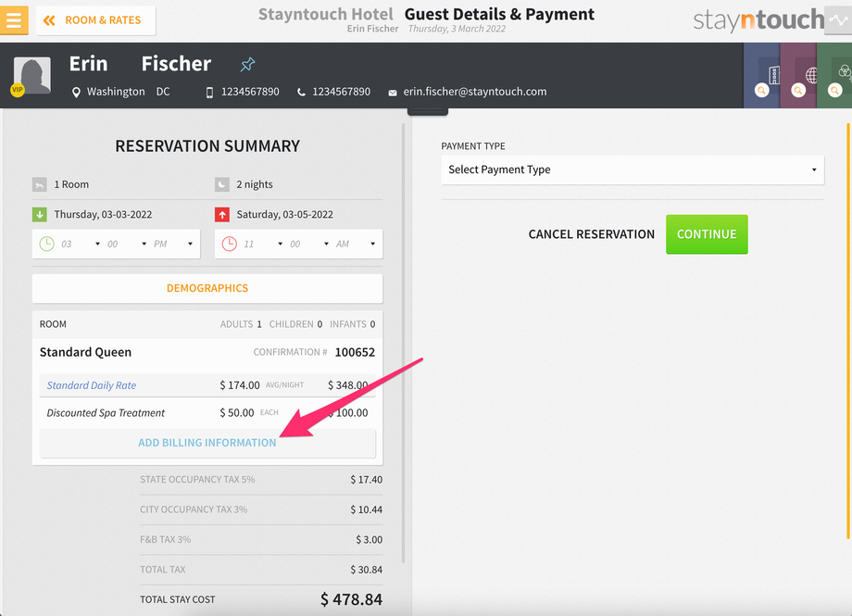The width and height of the screenshot is (852, 616).
Task: Open the green group card tab
Action: 834,76
